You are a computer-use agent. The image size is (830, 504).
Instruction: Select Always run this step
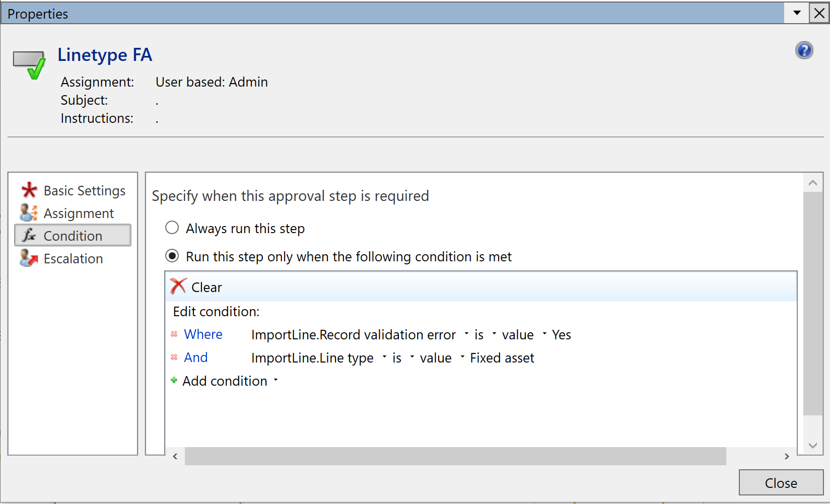(172, 228)
